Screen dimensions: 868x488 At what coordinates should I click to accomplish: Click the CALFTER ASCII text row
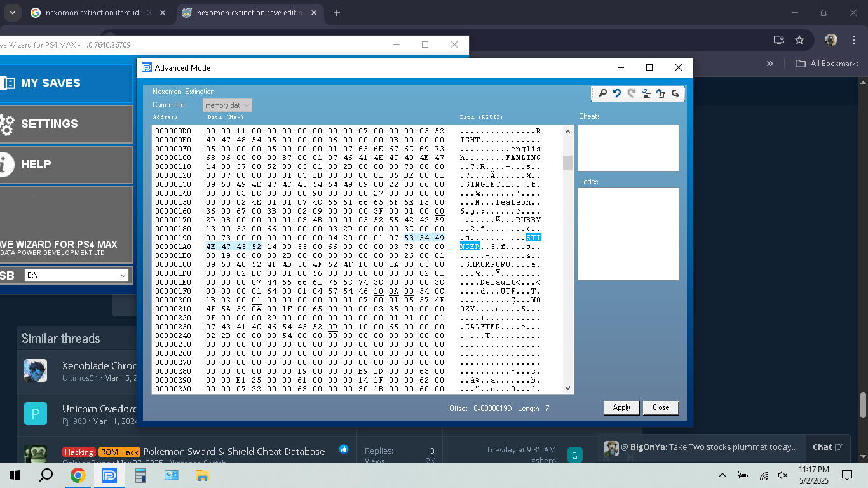point(501,327)
